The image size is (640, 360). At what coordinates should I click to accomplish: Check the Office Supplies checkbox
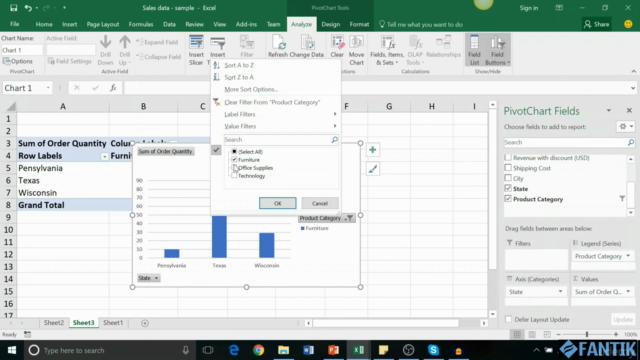[x=234, y=168]
